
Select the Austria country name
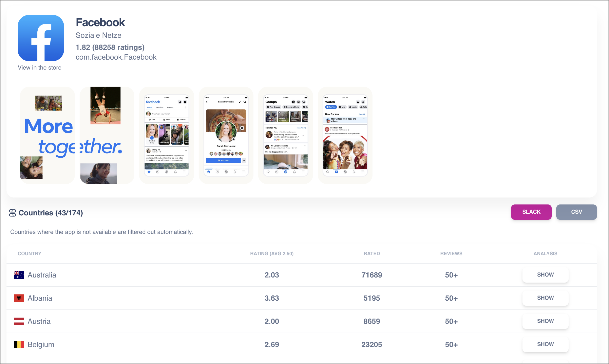point(39,321)
